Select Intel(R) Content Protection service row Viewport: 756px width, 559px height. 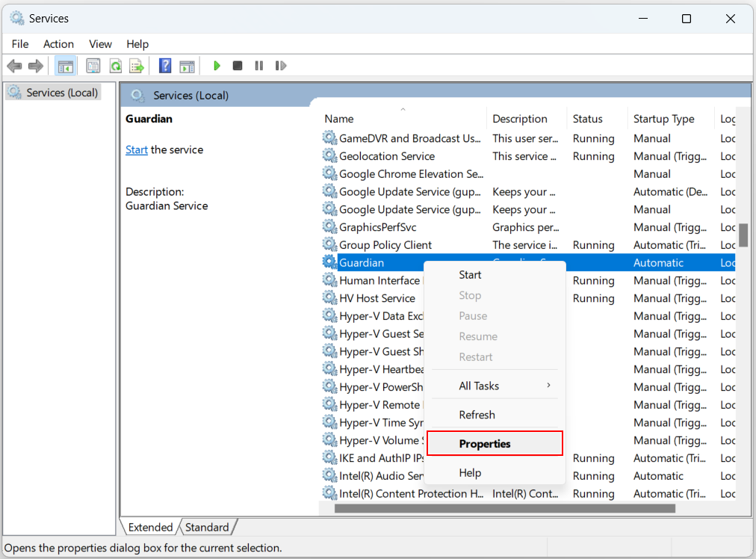(528, 494)
